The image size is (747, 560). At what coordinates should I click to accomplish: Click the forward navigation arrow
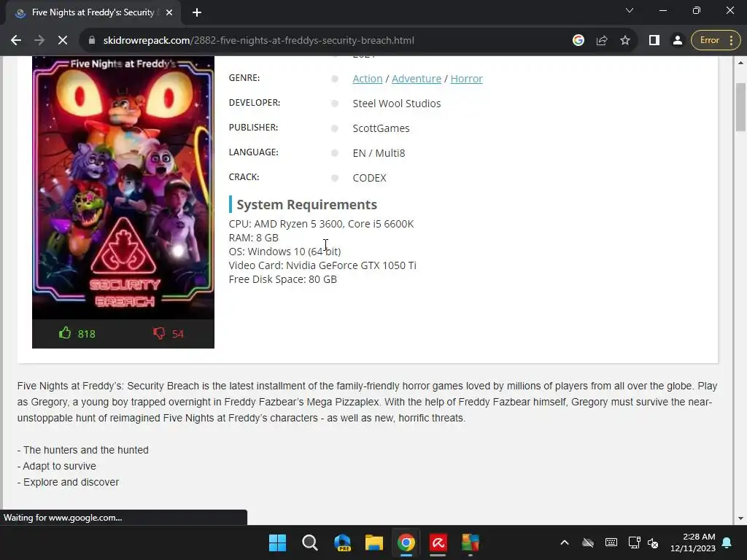(x=39, y=41)
